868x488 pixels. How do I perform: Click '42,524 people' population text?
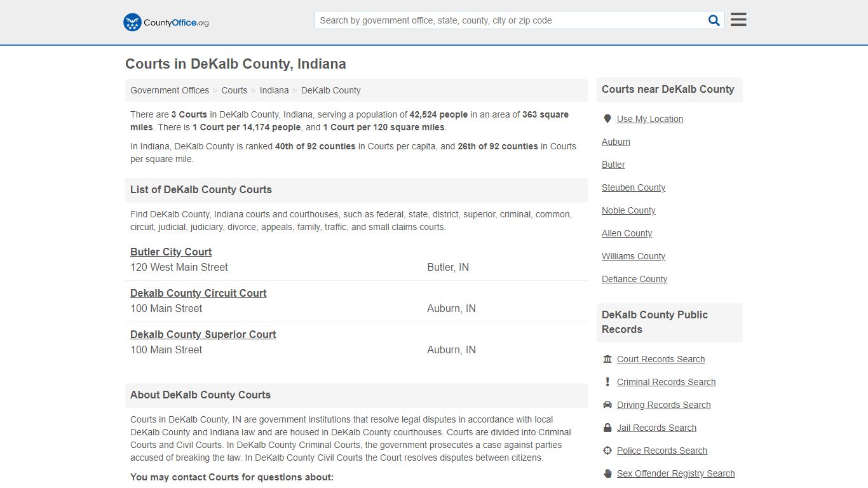pyautogui.click(x=438, y=115)
